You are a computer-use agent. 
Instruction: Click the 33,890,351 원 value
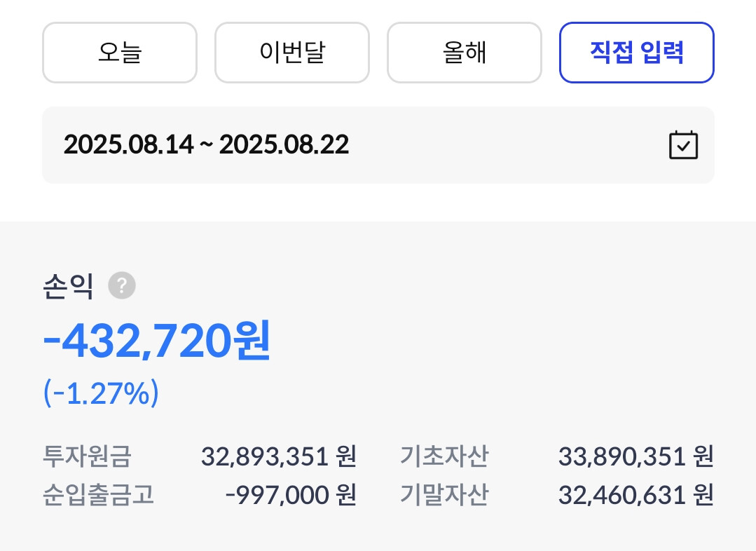pyautogui.click(x=635, y=457)
